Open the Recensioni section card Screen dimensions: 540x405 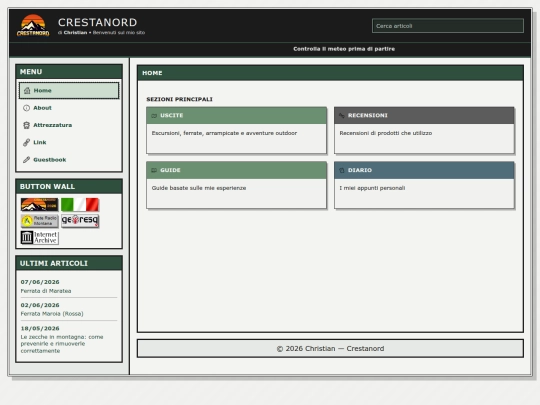click(424, 130)
